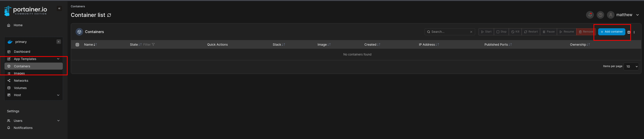This screenshot has height=139, width=644.
Task: Click the Restart containers button
Action: click(531, 32)
